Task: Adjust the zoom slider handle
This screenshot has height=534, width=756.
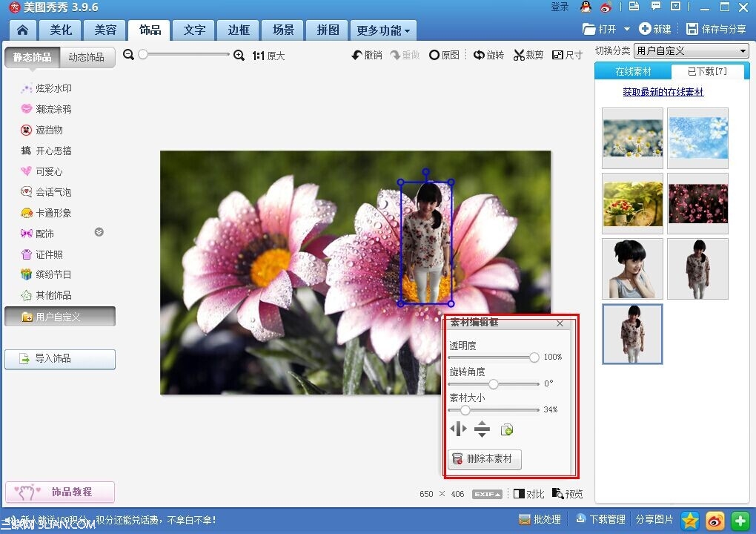Action: (143, 54)
